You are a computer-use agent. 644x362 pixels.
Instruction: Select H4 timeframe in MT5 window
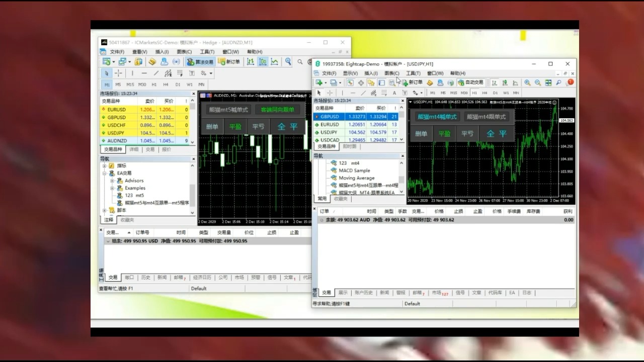(166, 84)
